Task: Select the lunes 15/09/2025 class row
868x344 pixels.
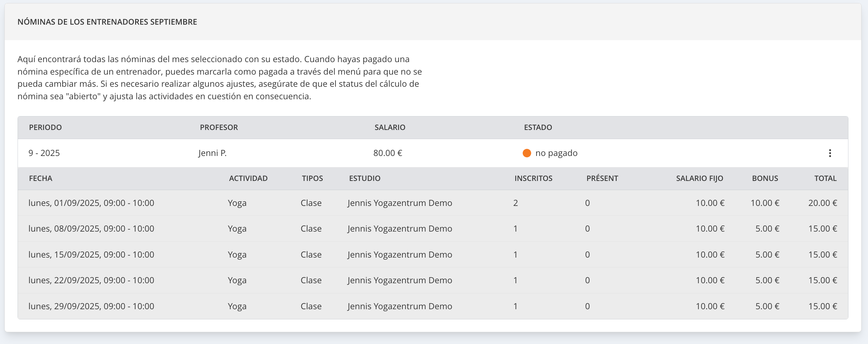Action: point(91,255)
